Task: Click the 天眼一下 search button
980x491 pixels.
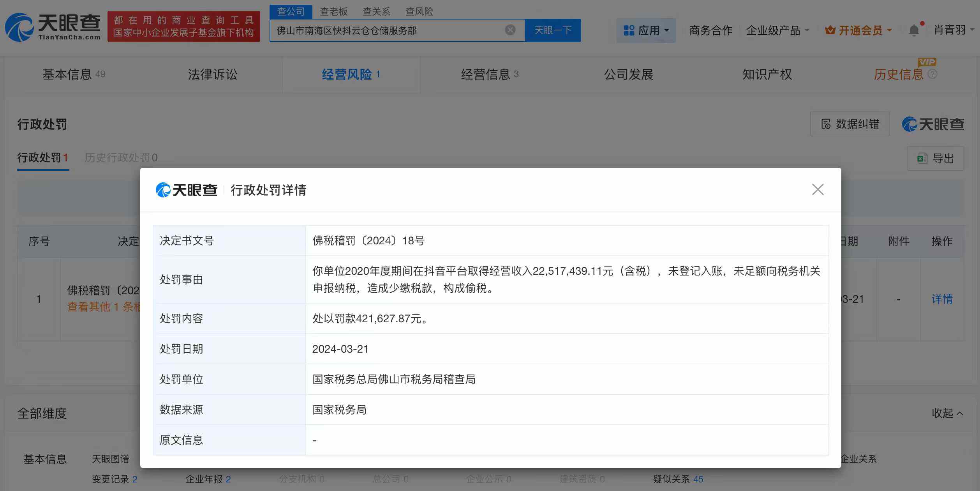Action: pyautogui.click(x=553, y=30)
